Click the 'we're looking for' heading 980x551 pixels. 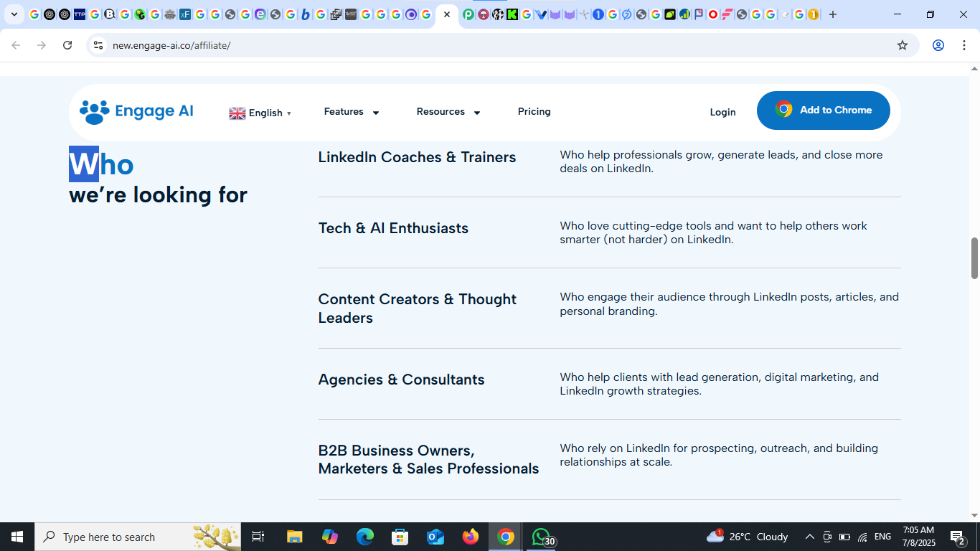158,194
